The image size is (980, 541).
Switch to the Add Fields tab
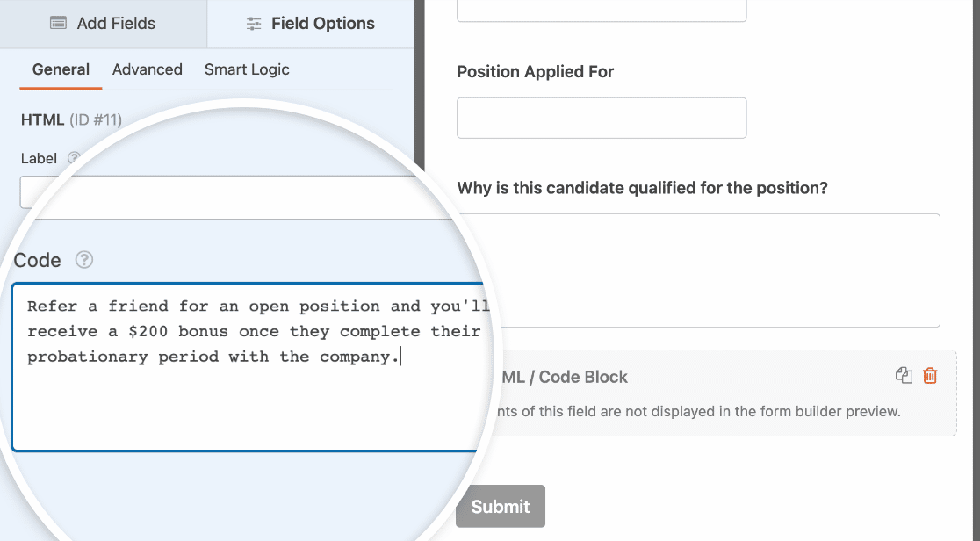click(103, 24)
